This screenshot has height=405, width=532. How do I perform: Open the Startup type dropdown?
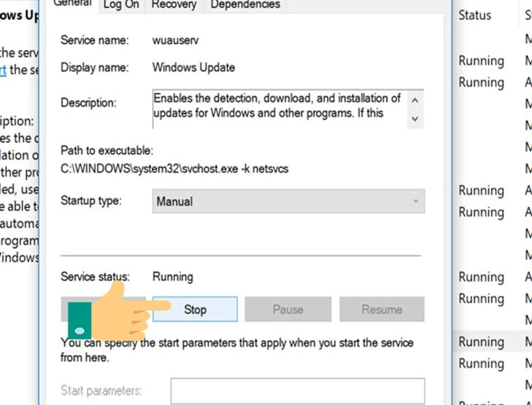click(x=288, y=202)
